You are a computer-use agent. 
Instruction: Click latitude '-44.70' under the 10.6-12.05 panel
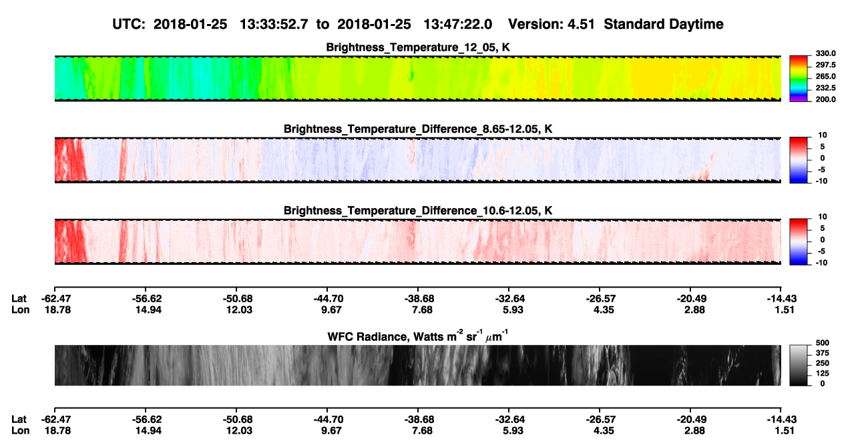point(327,299)
